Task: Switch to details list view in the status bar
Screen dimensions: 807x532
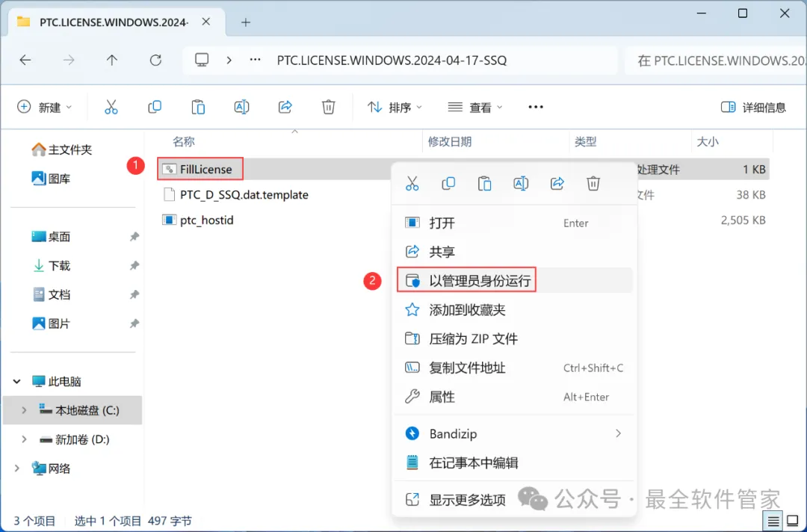Action: 773,522
